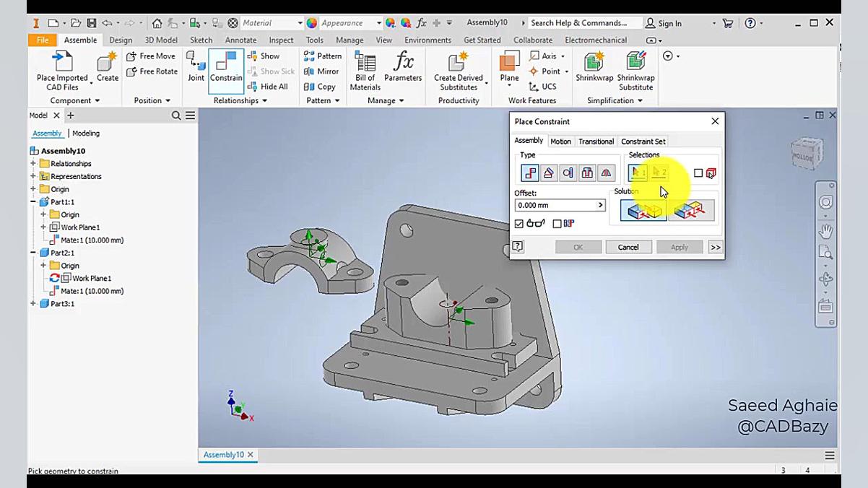The image size is (868, 488).
Task: Open the Offset field arrow flyout
Action: pyautogui.click(x=600, y=206)
